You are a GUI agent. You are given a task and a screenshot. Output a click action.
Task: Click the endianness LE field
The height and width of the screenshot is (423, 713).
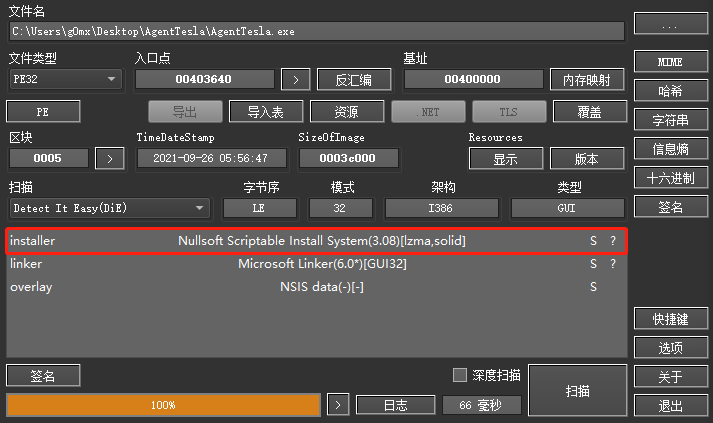click(260, 208)
